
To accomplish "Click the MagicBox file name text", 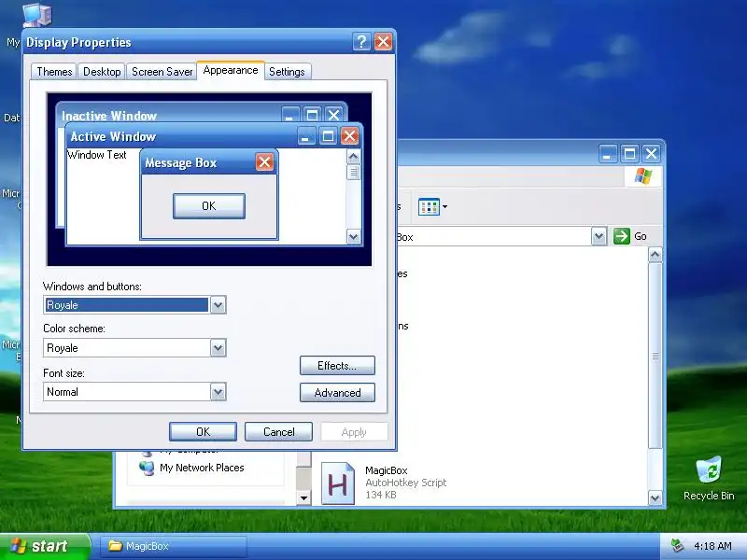I will coord(387,470).
